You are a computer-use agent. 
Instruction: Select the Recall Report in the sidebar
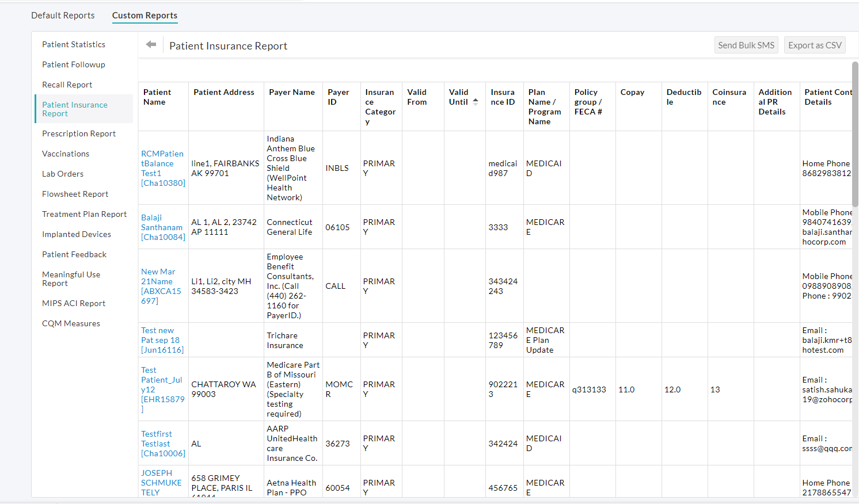pos(67,85)
